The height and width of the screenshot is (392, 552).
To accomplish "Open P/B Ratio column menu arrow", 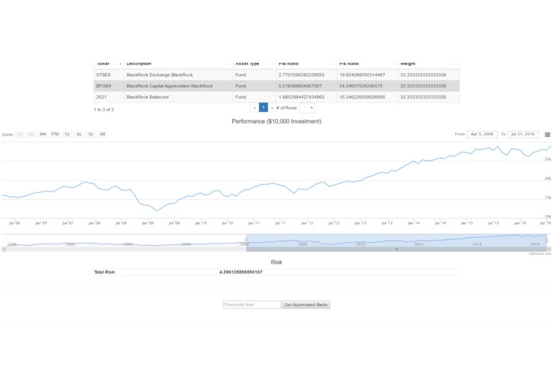I will (x=333, y=64).
